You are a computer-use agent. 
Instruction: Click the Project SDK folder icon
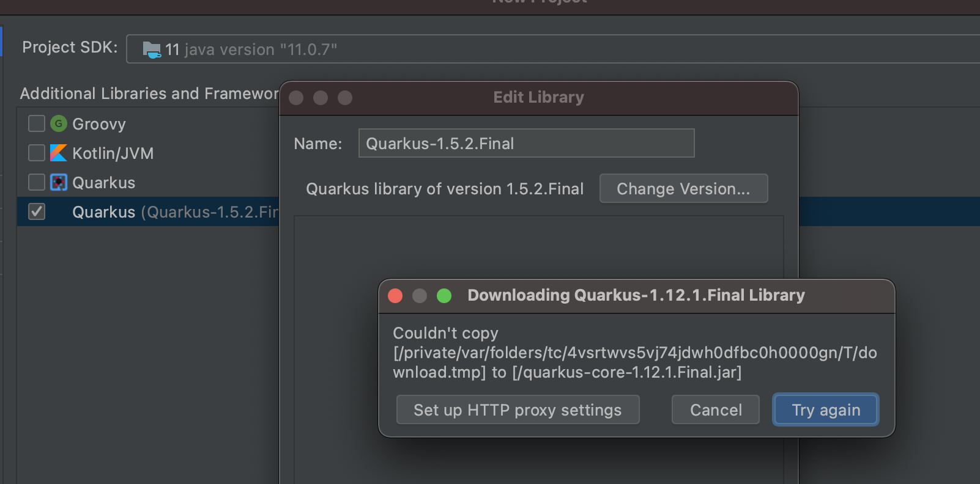point(152,50)
